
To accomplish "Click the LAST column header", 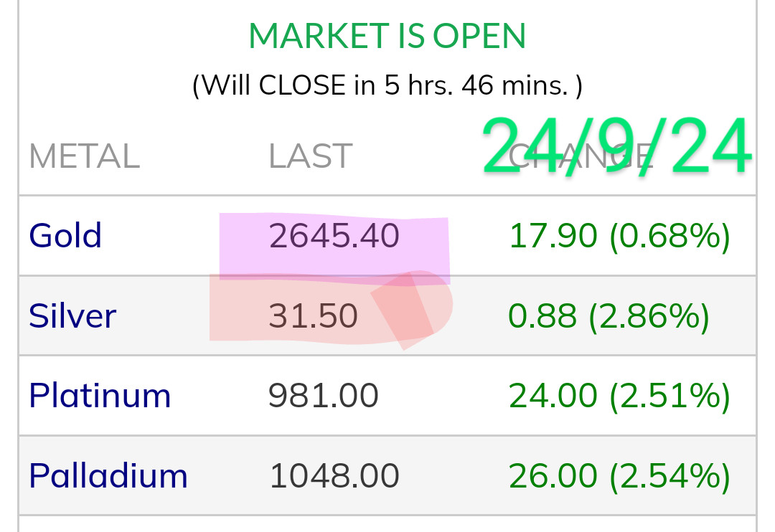I will coord(310,157).
